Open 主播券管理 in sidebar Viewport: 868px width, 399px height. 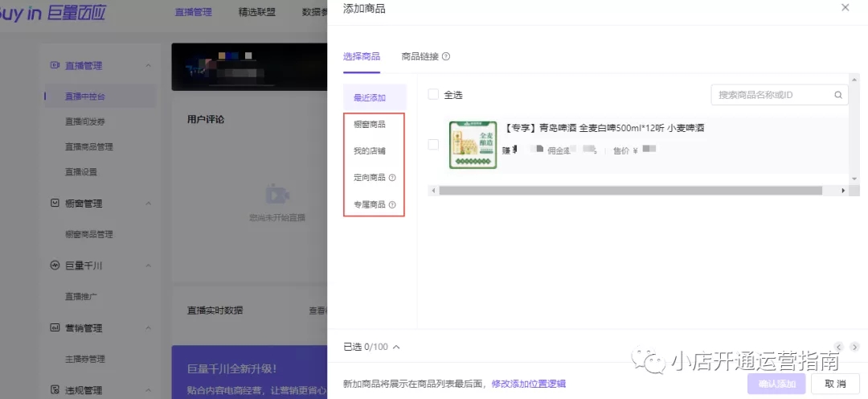click(85, 359)
